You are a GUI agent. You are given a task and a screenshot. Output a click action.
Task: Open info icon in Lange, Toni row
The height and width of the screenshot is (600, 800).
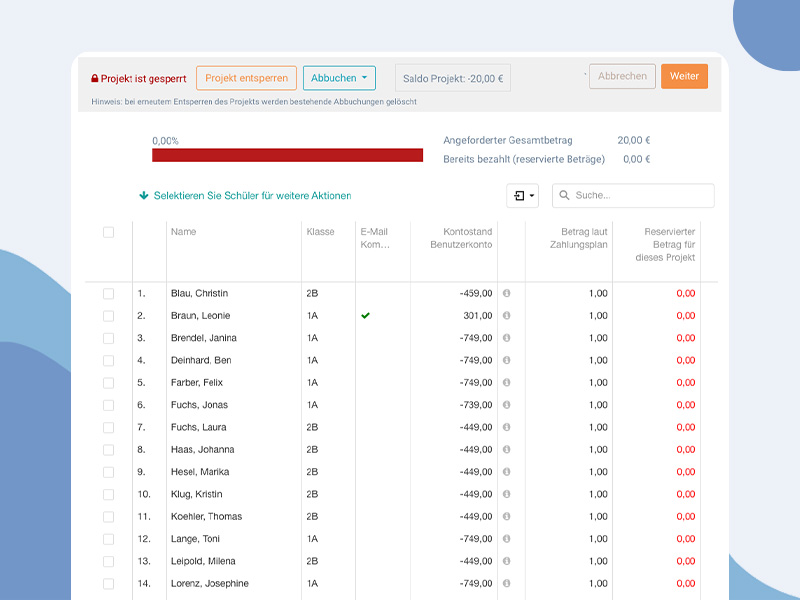506,539
